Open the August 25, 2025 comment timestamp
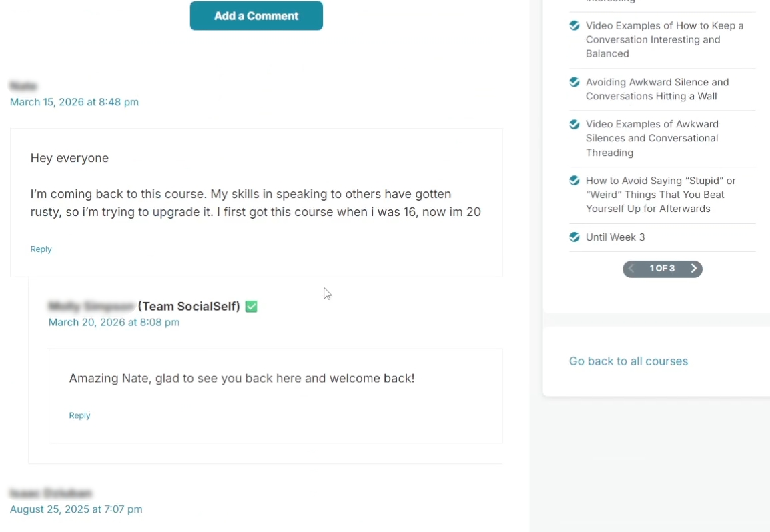Viewport: 770px width, 532px height. pos(76,509)
